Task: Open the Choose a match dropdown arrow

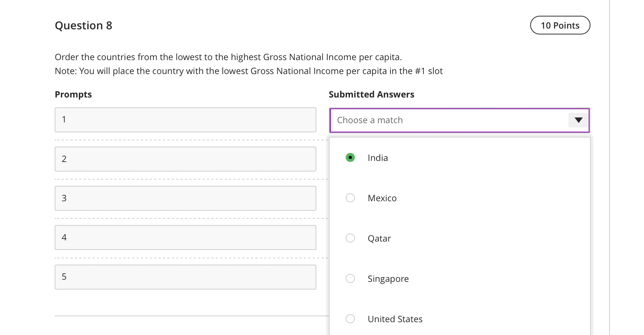Action: [578, 120]
